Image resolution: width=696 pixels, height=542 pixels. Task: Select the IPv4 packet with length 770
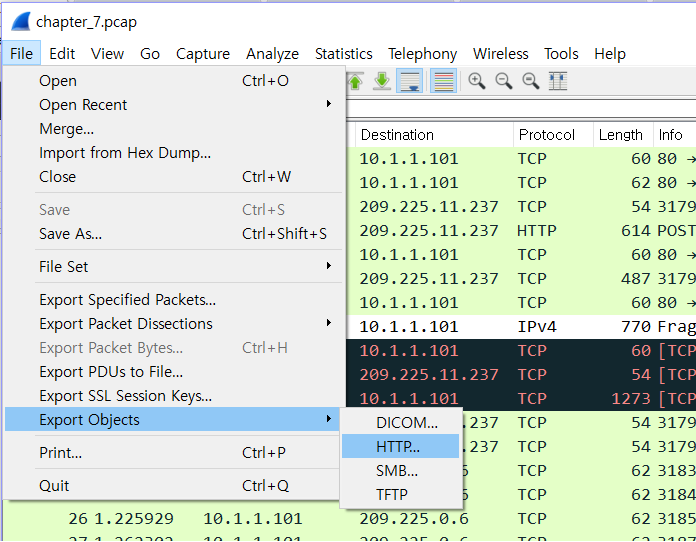pos(521,326)
